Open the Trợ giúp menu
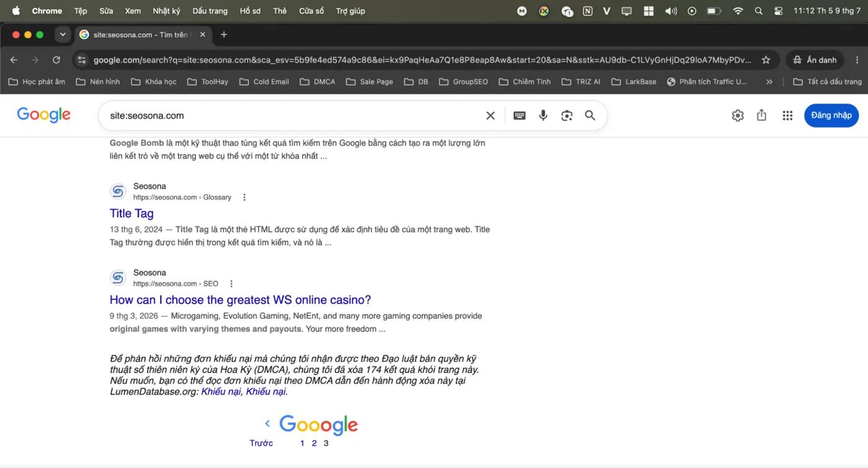The width and height of the screenshot is (868, 468). point(350,11)
